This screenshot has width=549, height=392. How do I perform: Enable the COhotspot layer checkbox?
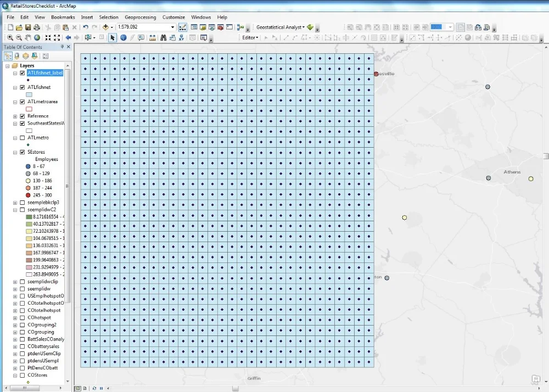click(23, 318)
